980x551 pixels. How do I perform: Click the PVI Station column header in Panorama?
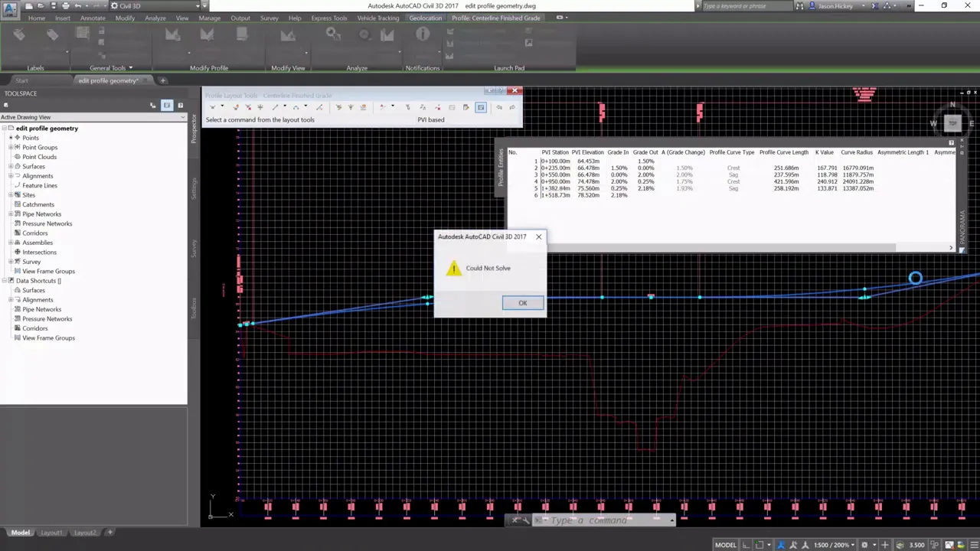555,152
